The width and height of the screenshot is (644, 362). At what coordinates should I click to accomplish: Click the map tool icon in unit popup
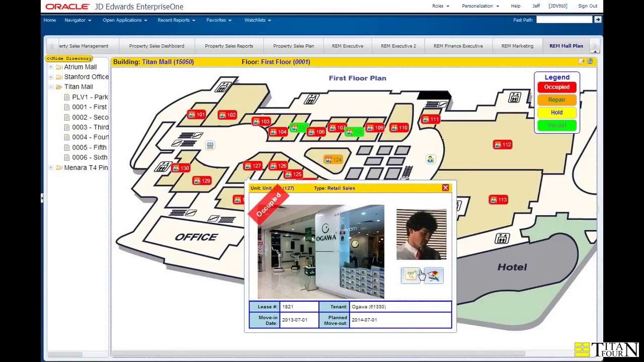433,275
